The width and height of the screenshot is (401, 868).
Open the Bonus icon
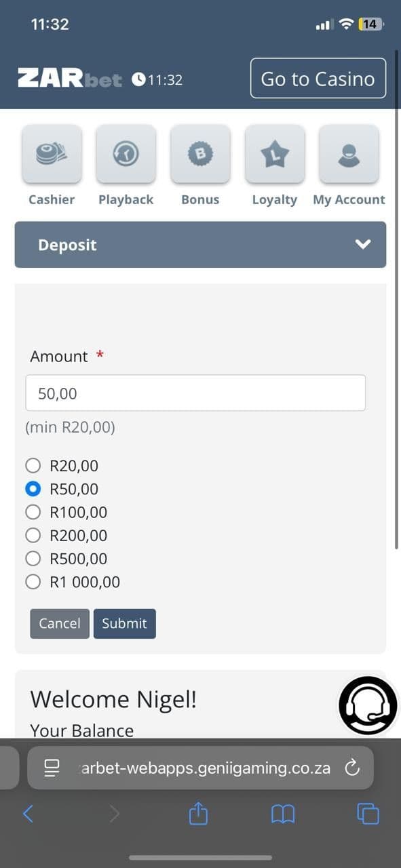point(200,154)
